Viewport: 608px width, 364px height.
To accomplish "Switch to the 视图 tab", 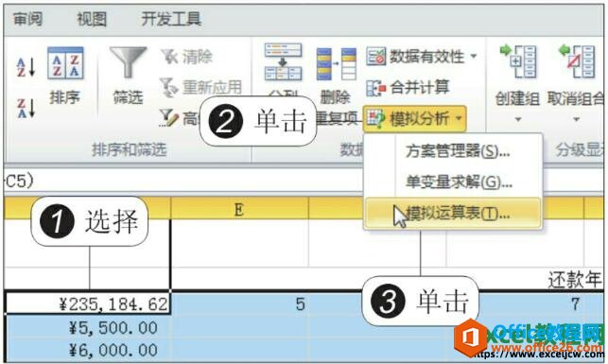I will coord(92,19).
